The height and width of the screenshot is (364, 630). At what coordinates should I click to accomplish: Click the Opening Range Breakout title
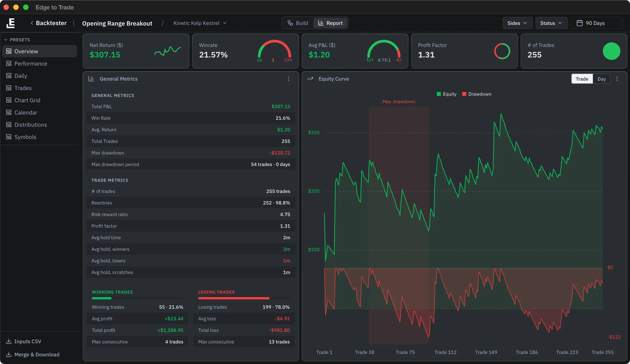pyautogui.click(x=117, y=23)
